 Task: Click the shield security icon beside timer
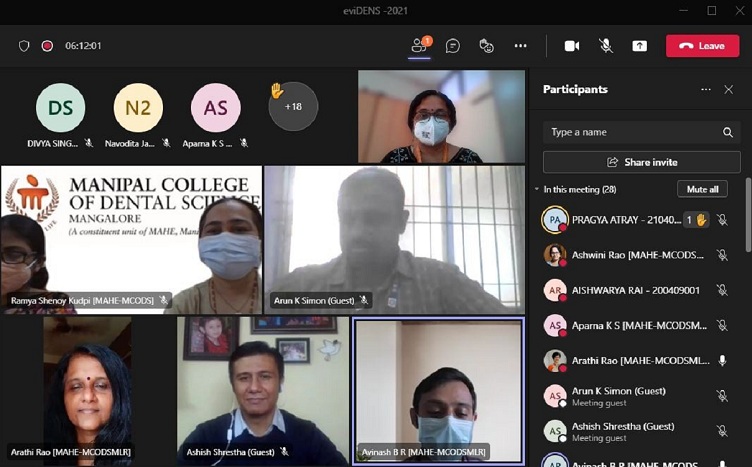coord(25,46)
